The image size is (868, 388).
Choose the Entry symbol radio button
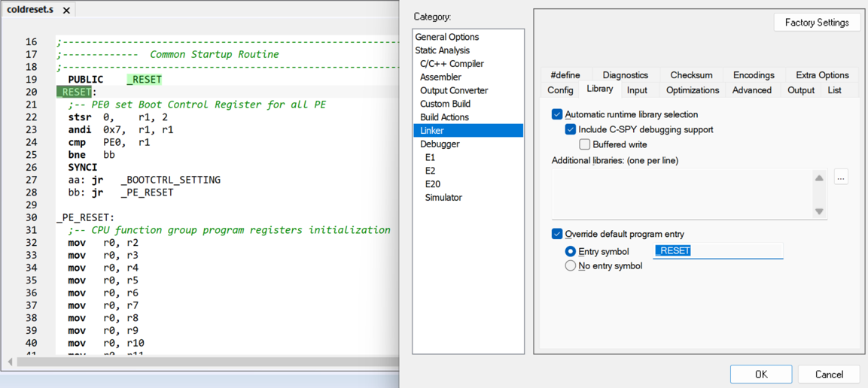571,251
